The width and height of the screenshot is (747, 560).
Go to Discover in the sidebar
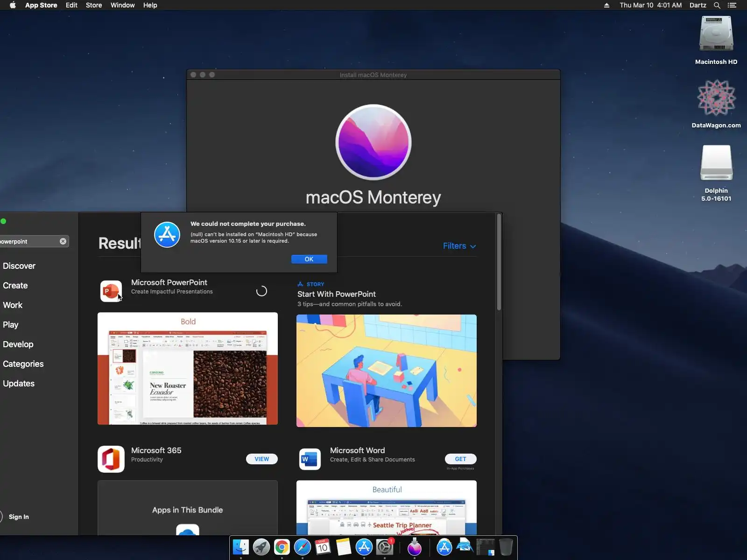click(x=19, y=266)
